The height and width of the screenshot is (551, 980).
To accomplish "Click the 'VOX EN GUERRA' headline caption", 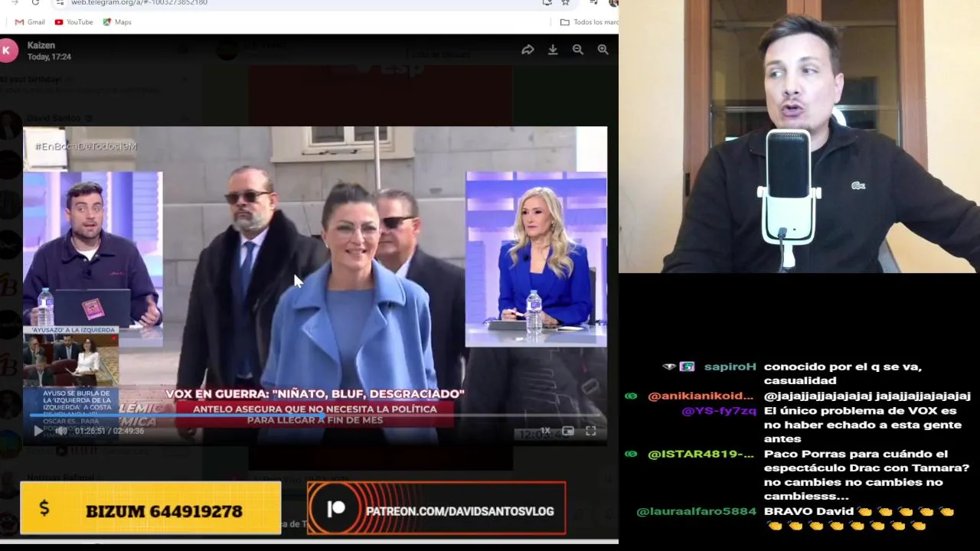I will (x=315, y=394).
